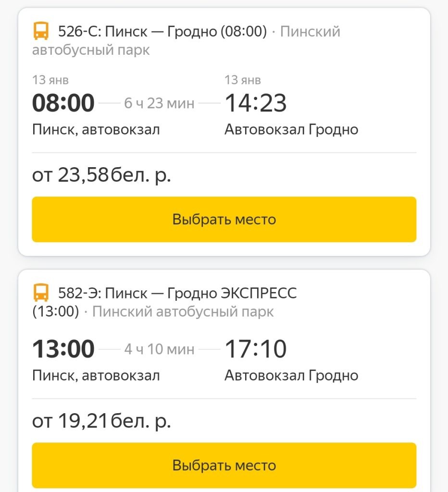Tap the 17:10 arrival time
Viewport: 448px width, 492px height.
pos(255,349)
